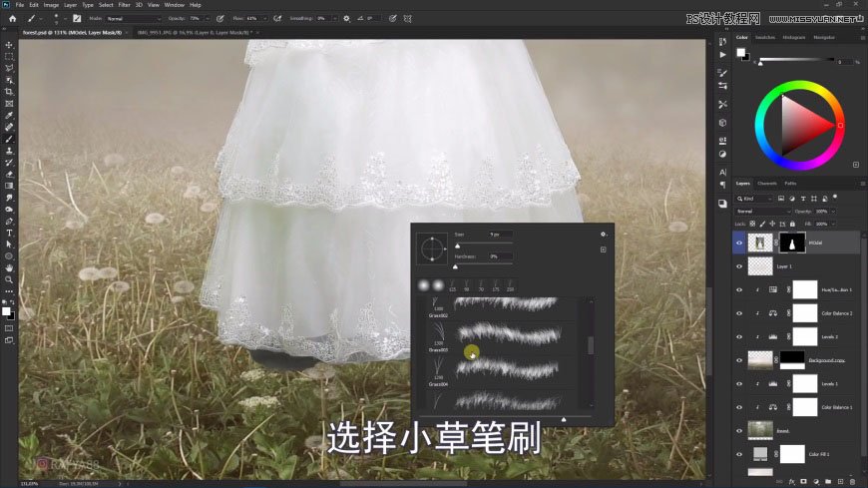The width and height of the screenshot is (868, 488).
Task: Click the brush Hardness slider
Action: tap(483, 265)
